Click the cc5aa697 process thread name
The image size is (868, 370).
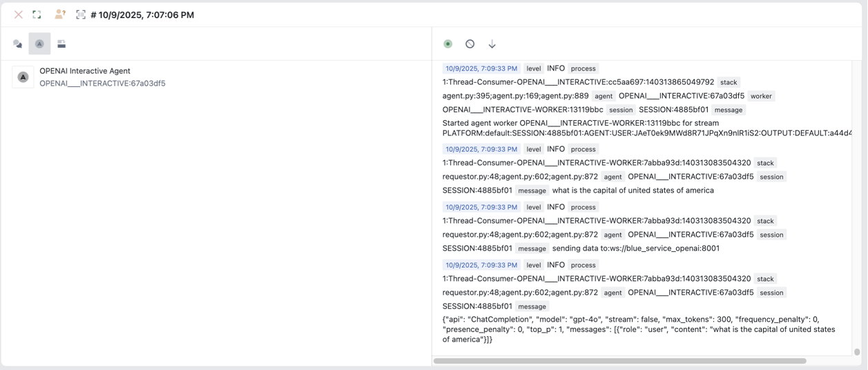(579, 82)
